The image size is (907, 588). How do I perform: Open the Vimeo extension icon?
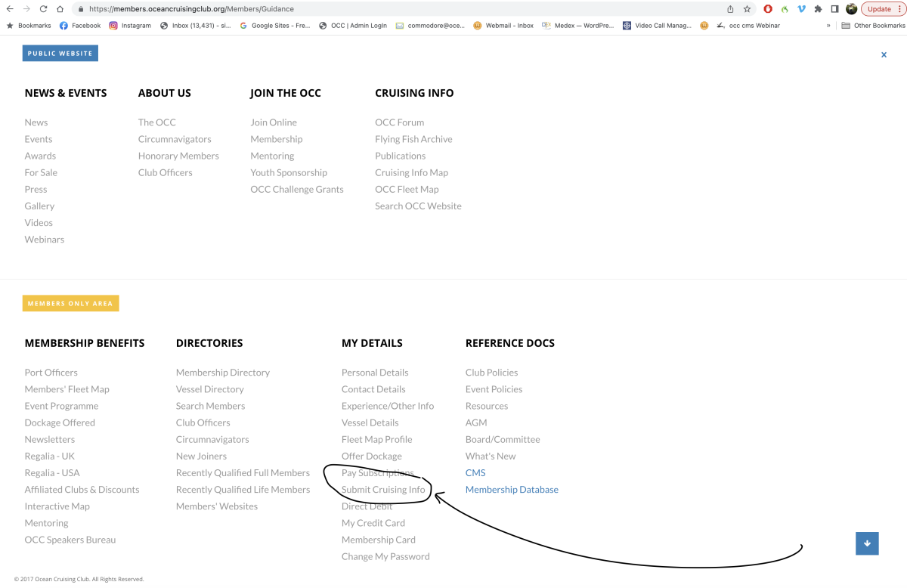click(x=801, y=9)
